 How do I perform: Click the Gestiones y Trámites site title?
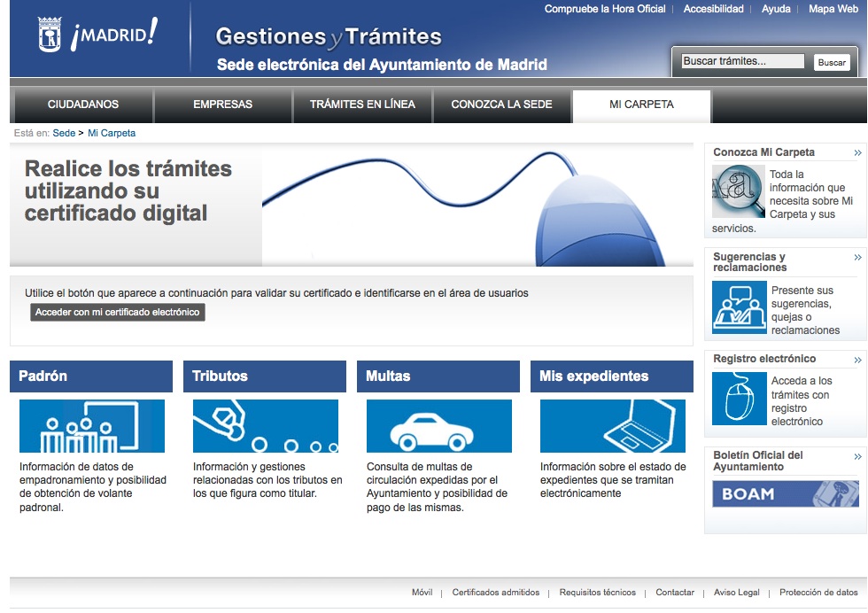pyautogui.click(x=329, y=36)
